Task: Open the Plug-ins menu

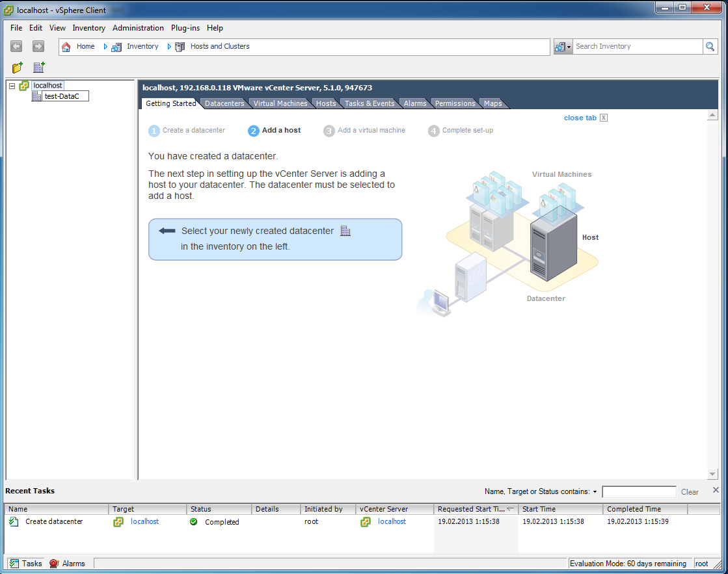Action: click(185, 28)
